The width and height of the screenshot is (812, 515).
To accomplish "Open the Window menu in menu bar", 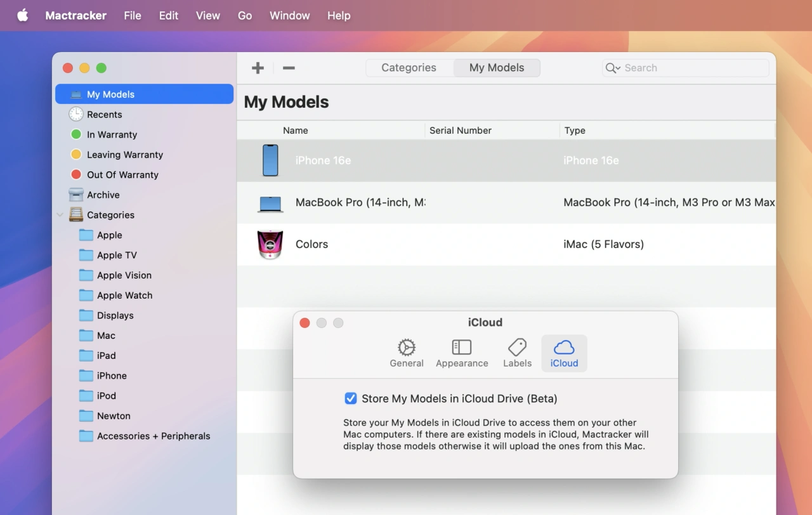I will [x=289, y=16].
